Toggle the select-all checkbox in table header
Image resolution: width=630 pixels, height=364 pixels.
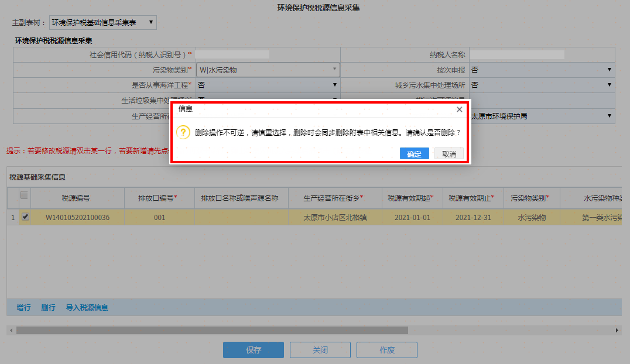coord(24,195)
